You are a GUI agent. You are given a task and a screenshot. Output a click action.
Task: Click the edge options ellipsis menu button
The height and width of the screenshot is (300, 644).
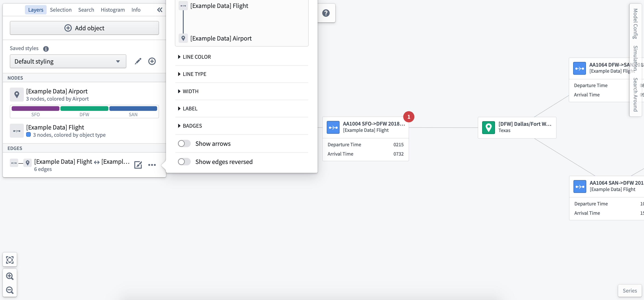click(152, 165)
